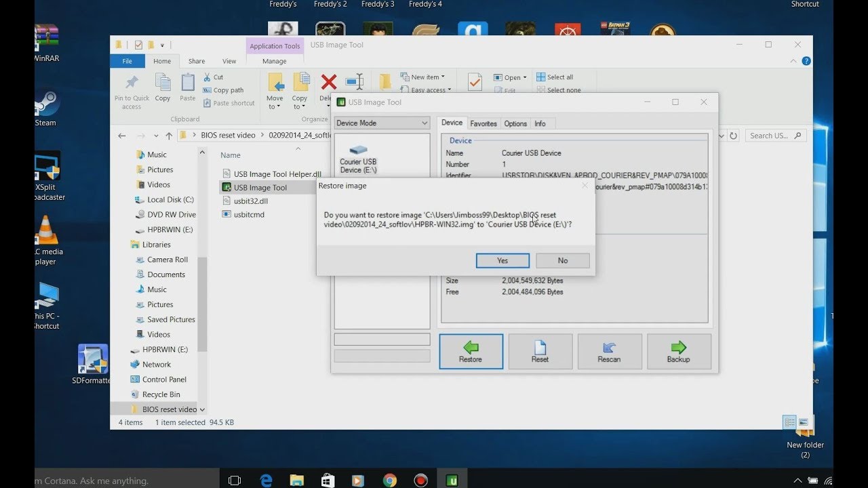The height and width of the screenshot is (488, 868).
Task: Open the Manage tab under Application Tools
Action: pyautogui.click(x=274, y=61)
